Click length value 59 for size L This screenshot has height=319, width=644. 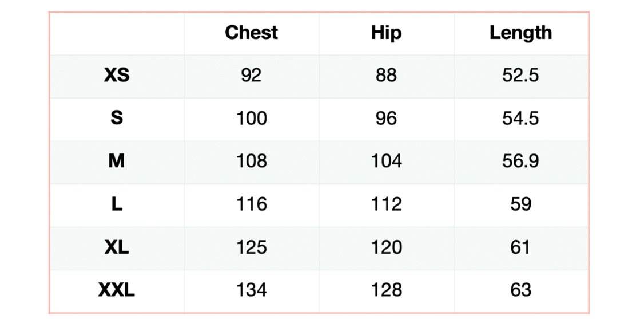click(x=520, y=204)
